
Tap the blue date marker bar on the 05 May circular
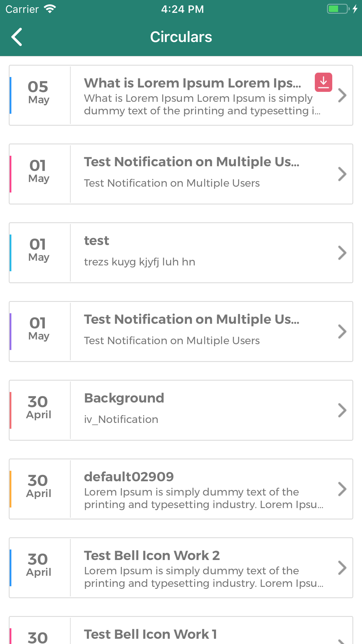[11, 95]
